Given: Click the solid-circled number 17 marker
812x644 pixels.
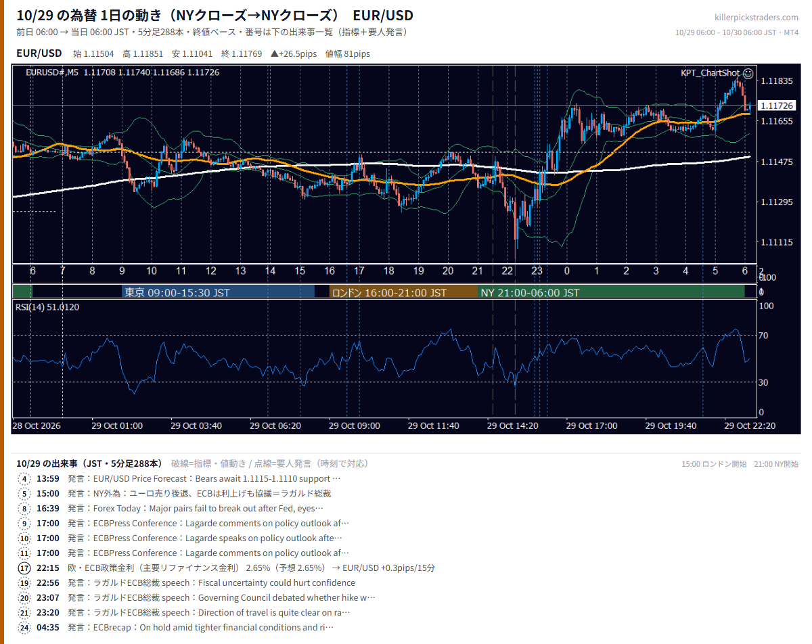Looking at the screenshot, I should [x=25, y=568].
